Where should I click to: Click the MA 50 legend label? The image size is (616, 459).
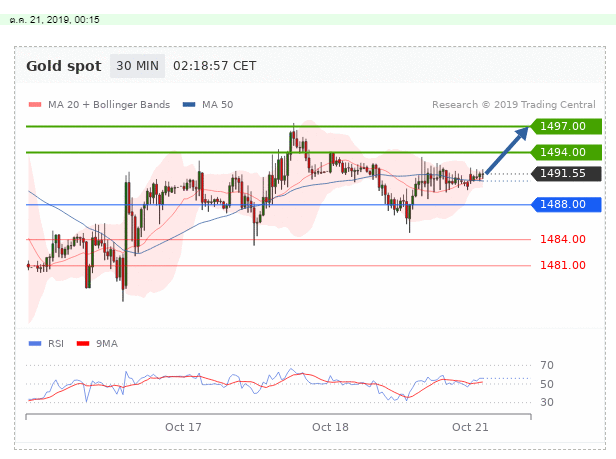217,105
